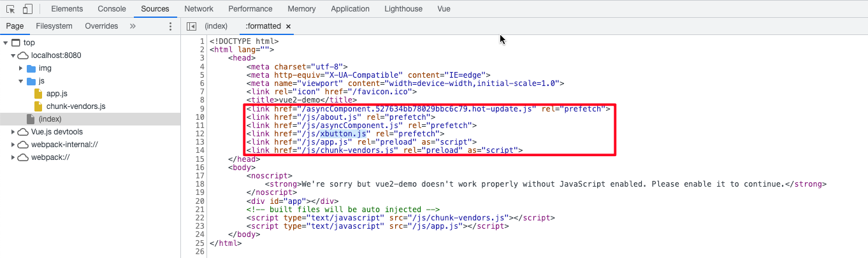The image size is (868, 258).
Task: Show more navigator tabs chevron
Action: [x=133, y=26]
